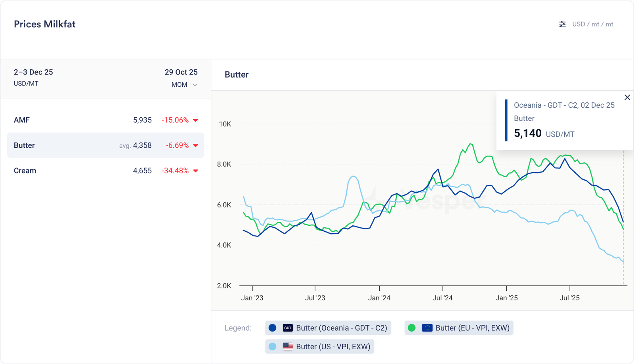Open the unit settings sliders icon
This screenshot has width=634, height=364.
pos(562,24)
